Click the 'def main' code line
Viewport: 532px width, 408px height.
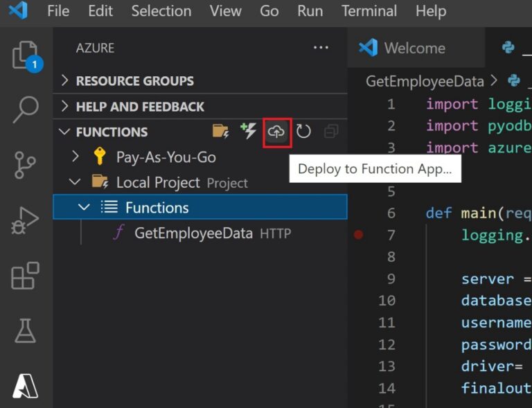pyautogui.click(x=479, y=213)
